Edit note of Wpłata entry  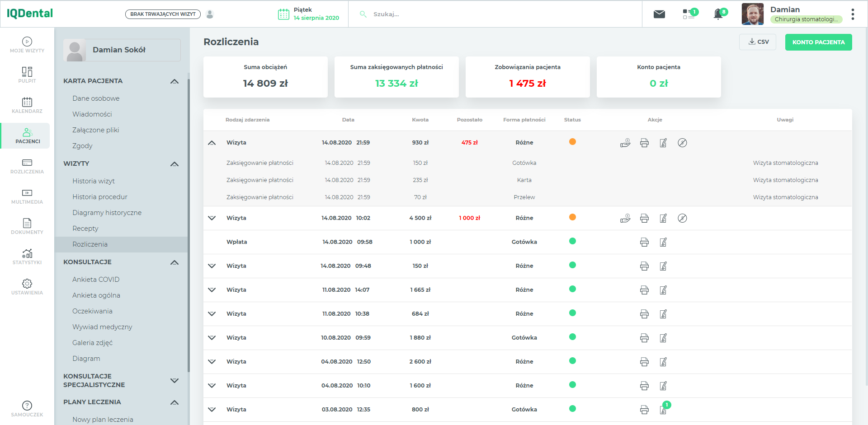pos(663,242)
